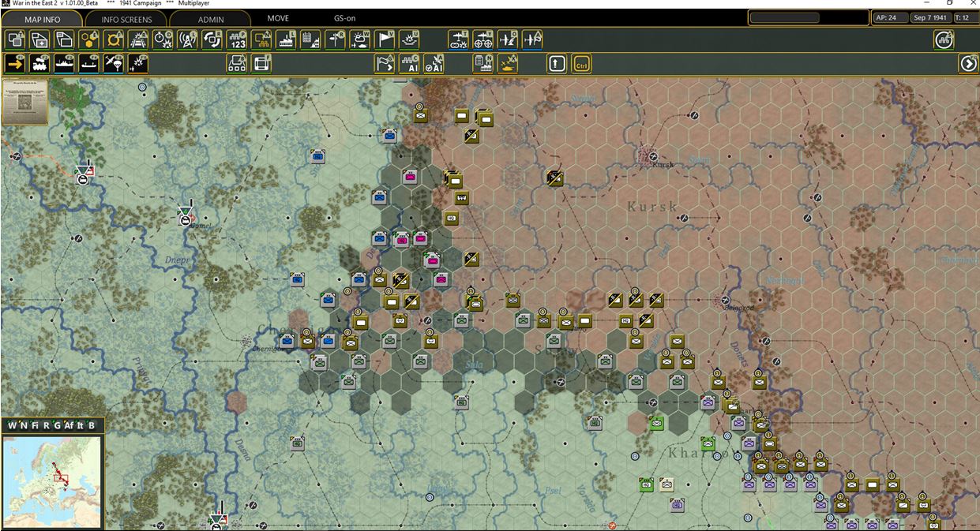Click the yellow unit boxes icon
The height and width of the screenshot is (531, 980).
click(x=261, y=39)
